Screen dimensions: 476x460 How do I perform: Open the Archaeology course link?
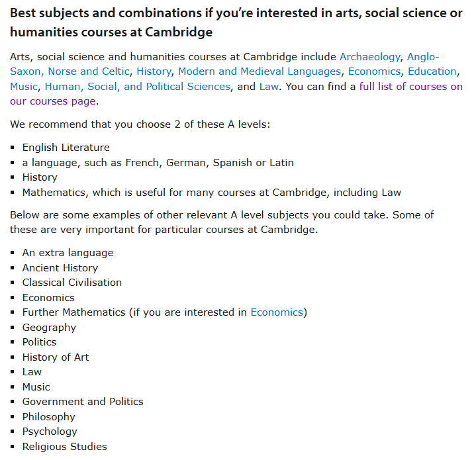370,57
